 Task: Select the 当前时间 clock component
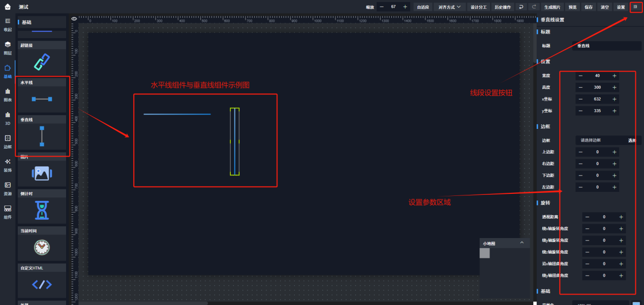(x=42, y=244)
